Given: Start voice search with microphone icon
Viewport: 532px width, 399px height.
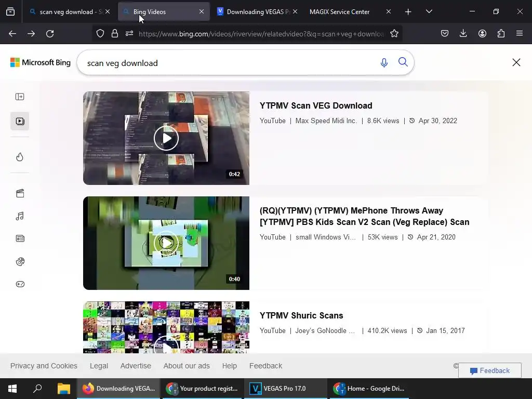Looking at the screenshot, I should tap(384, 62).
